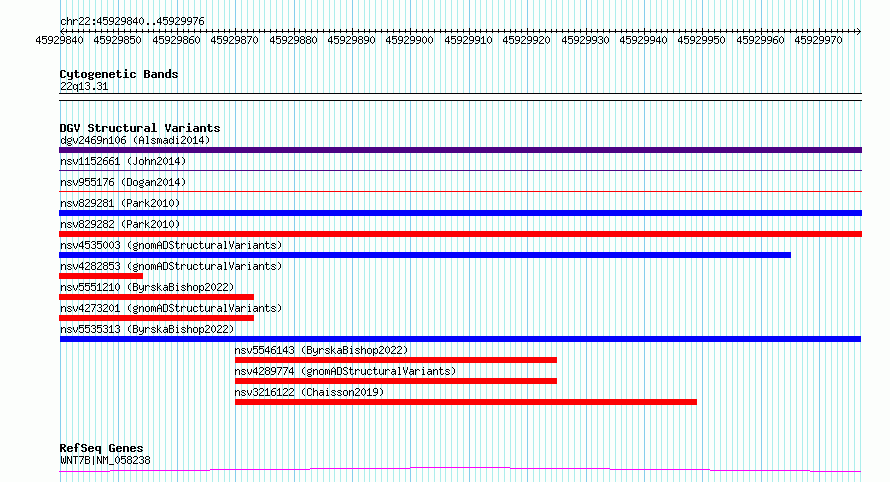This screenshot has width=890, height=482.
Task: Click the red bar under nsv5551210
Action: 157,297
